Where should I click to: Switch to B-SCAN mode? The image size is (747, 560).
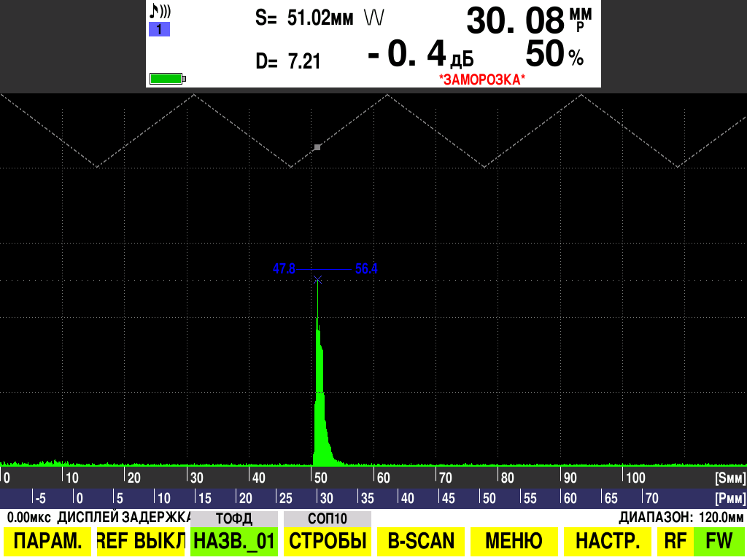[421, 542]
